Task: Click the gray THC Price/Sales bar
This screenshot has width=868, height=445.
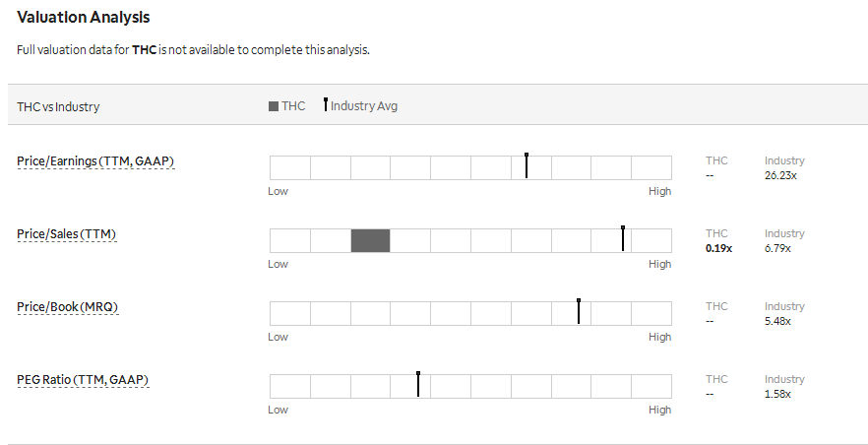Action: (x=370, y=241)
